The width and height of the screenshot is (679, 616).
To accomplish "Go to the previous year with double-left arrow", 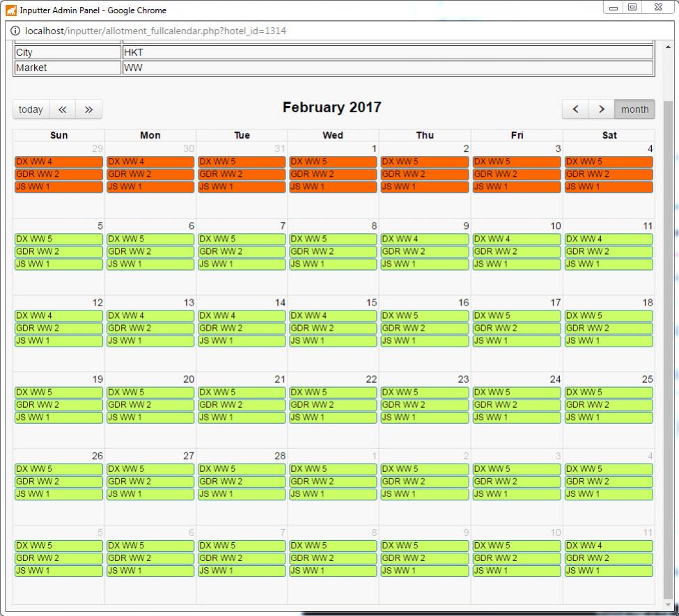I will tap(63, 109).
